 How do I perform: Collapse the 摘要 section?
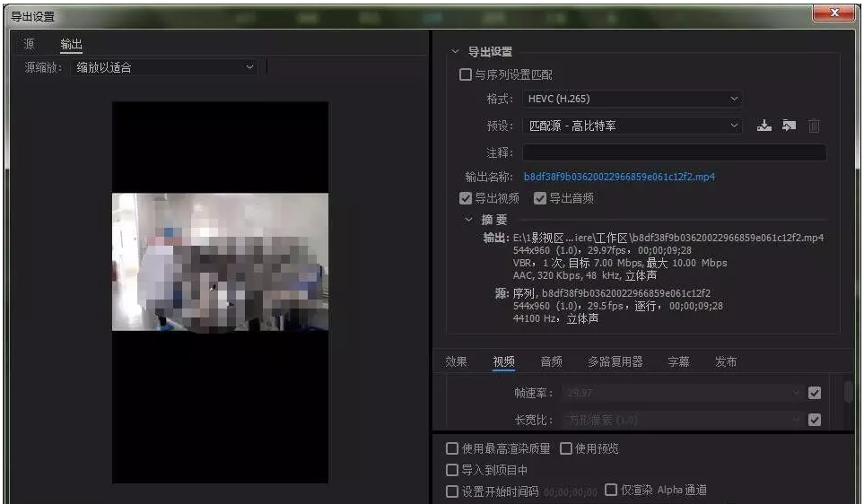click(x=468, y=219)
